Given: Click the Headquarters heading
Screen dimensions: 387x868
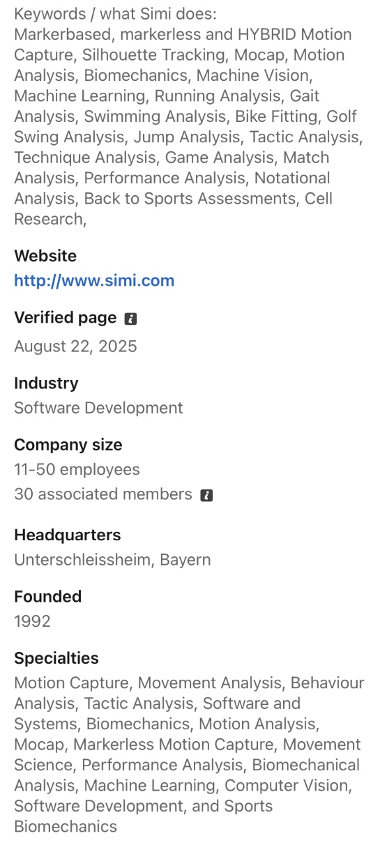Looking at the screenshot, I should point(68,535).
